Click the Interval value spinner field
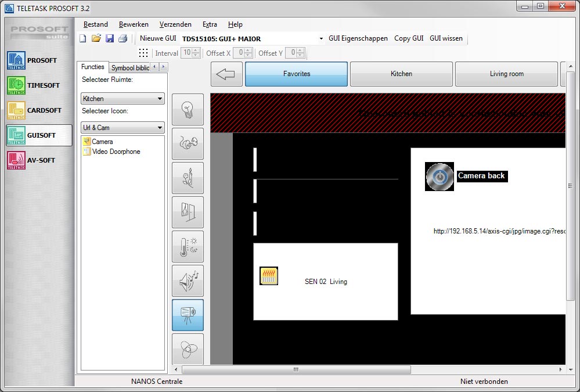Viewport: 580px width, 392px height. (x=187, y=53)
